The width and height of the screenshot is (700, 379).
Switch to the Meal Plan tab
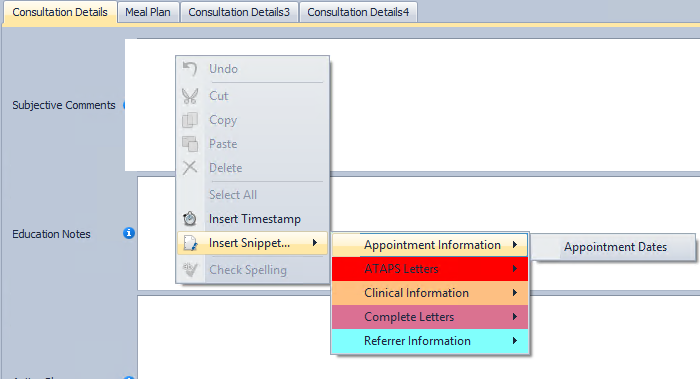click(148, 12)
